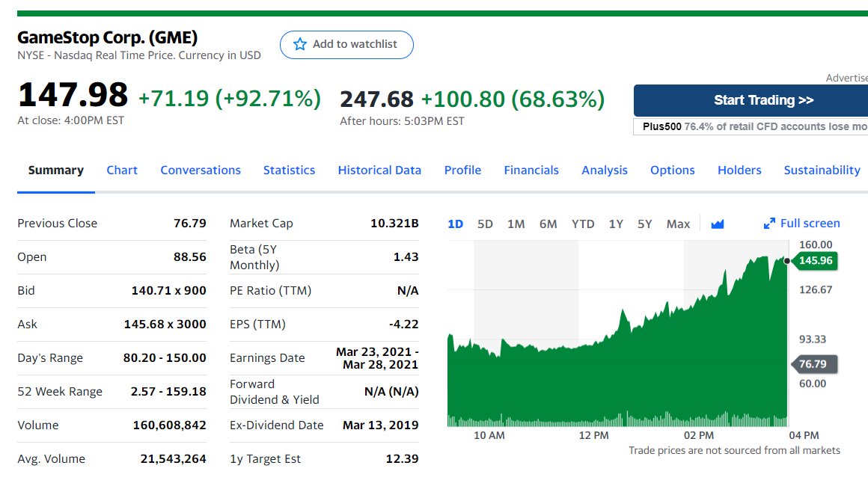Switch chart range to 1M

click(x=516, y=224)
